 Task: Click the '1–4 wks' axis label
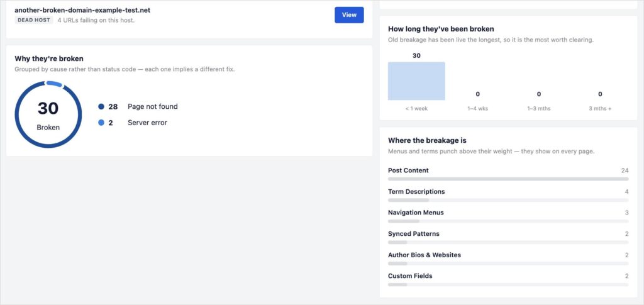click(478, 109)
